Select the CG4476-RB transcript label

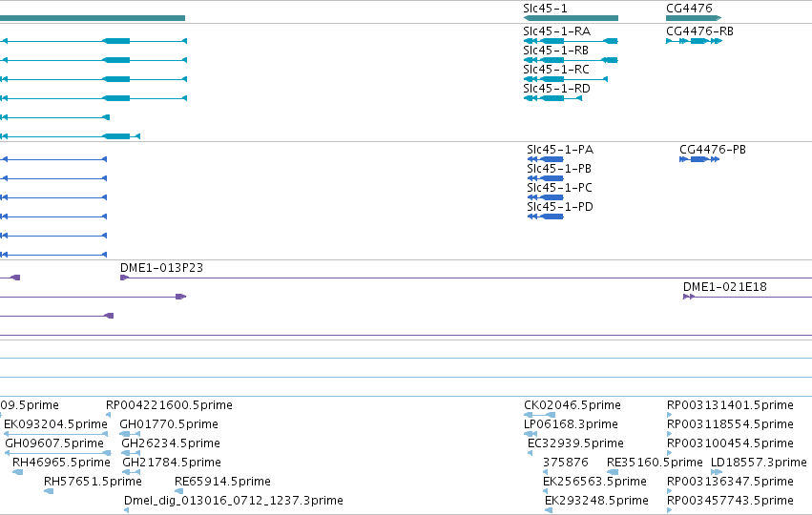(x=699, y=31)
